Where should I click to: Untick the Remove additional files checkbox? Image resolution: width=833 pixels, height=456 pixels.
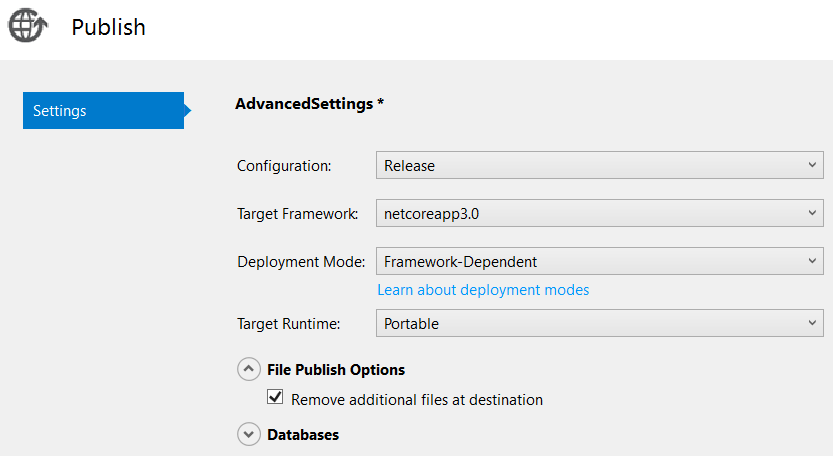(x=276, y=399)
